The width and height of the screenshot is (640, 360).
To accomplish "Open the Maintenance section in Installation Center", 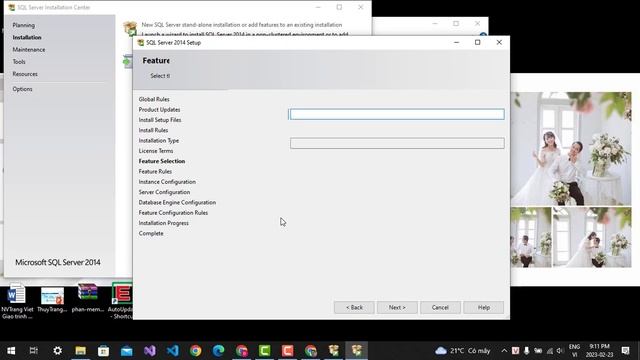I will (x=29, y=50).
